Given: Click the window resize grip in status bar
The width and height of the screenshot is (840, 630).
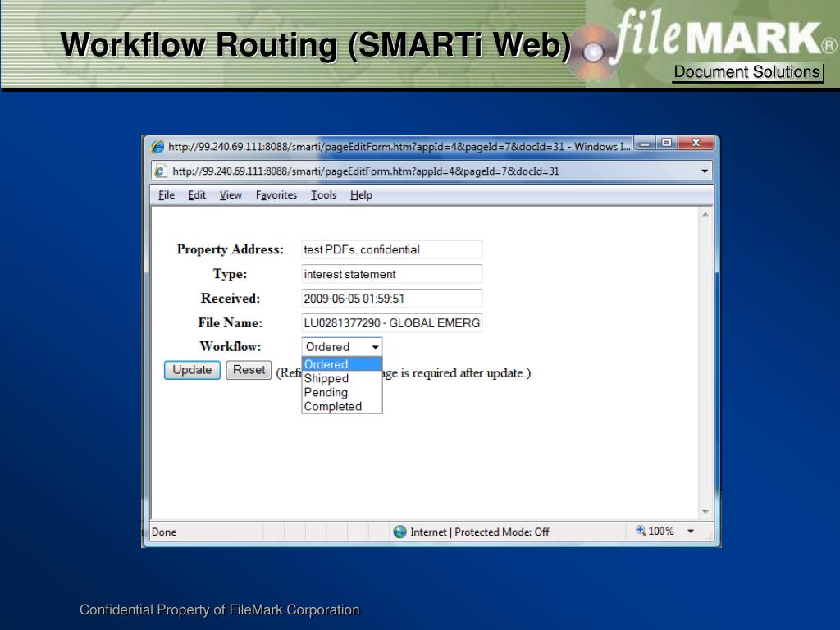Looking at the screenshot, I should click(710, 535).
